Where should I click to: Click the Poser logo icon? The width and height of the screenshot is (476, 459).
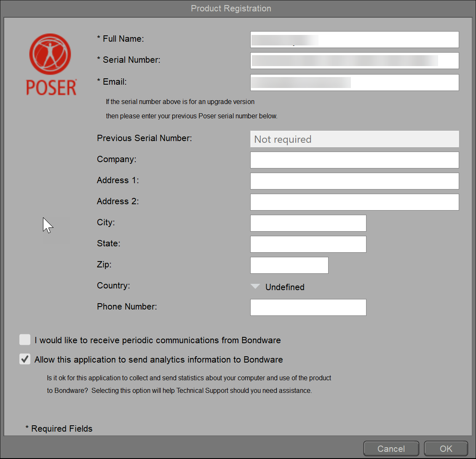click(51, 64)
